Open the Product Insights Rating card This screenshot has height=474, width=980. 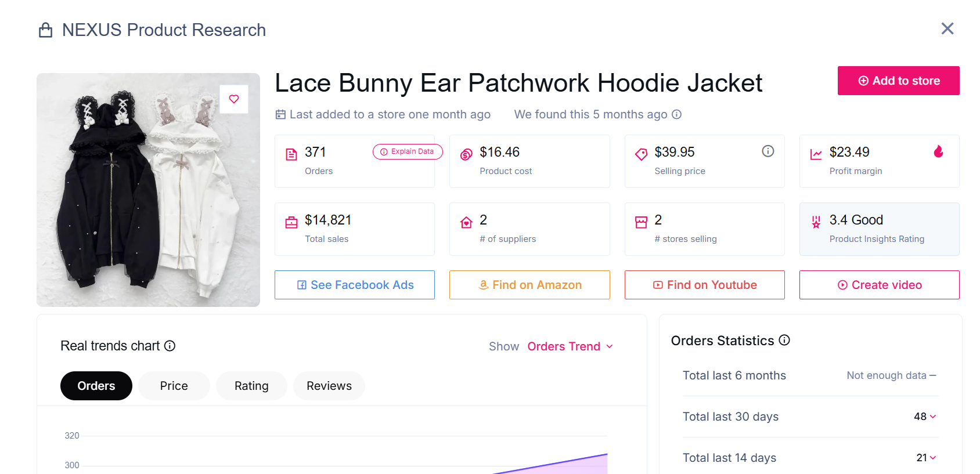tap(879, 229)
